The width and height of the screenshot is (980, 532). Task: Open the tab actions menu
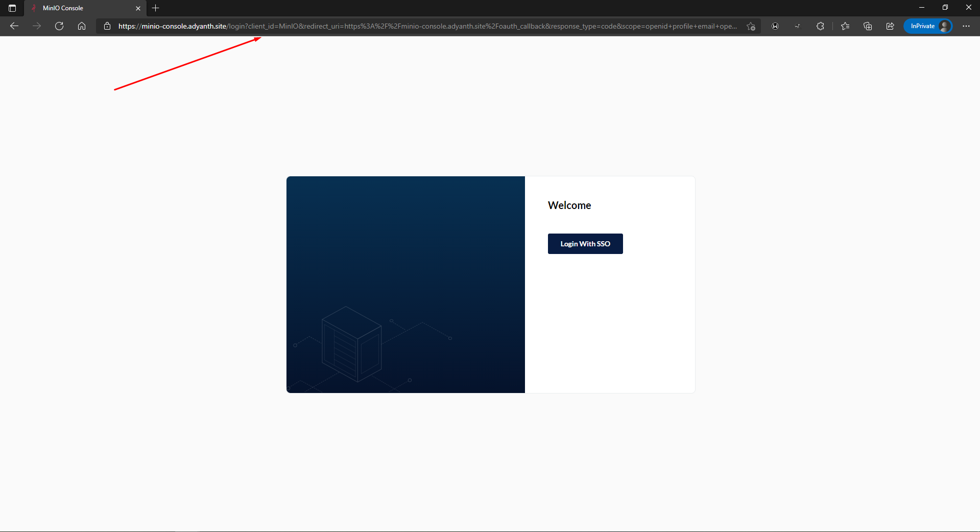pyautogui.click(x=12, y=8)
